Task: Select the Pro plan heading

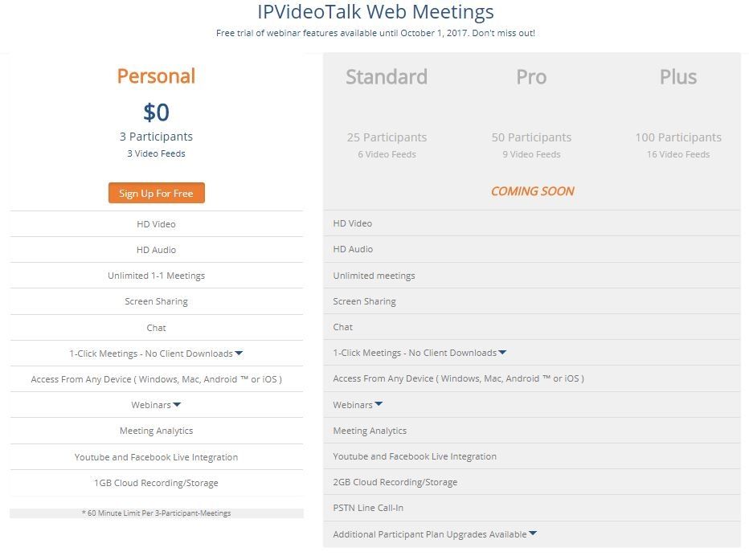Action: tap(531, 76)
